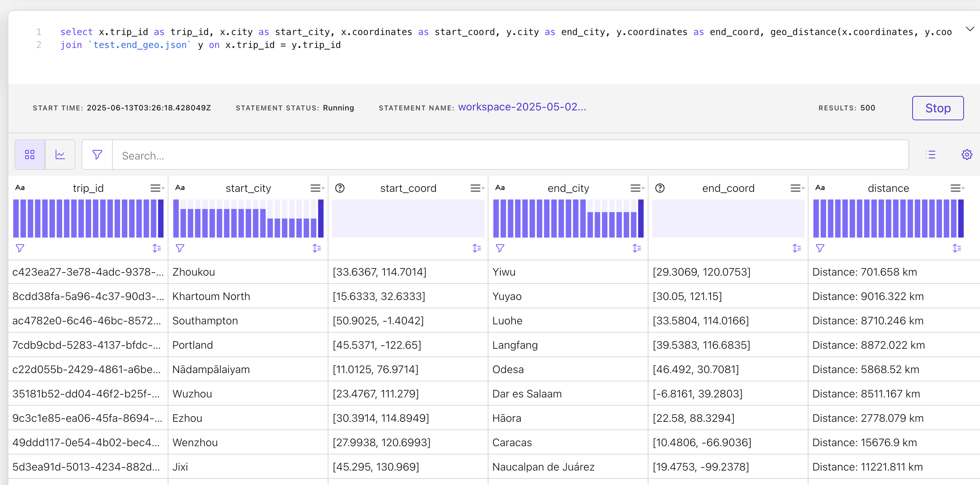980x485 pixels.
Task: Click start_city text type icon
Action: click(180, 188)
